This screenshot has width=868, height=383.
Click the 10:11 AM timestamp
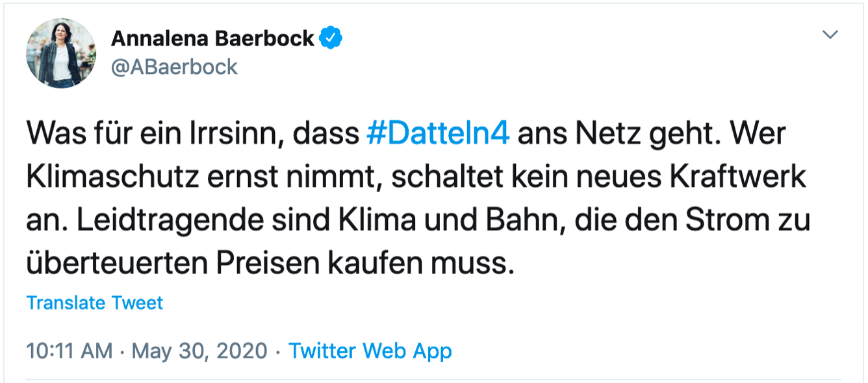click(69, 351)
